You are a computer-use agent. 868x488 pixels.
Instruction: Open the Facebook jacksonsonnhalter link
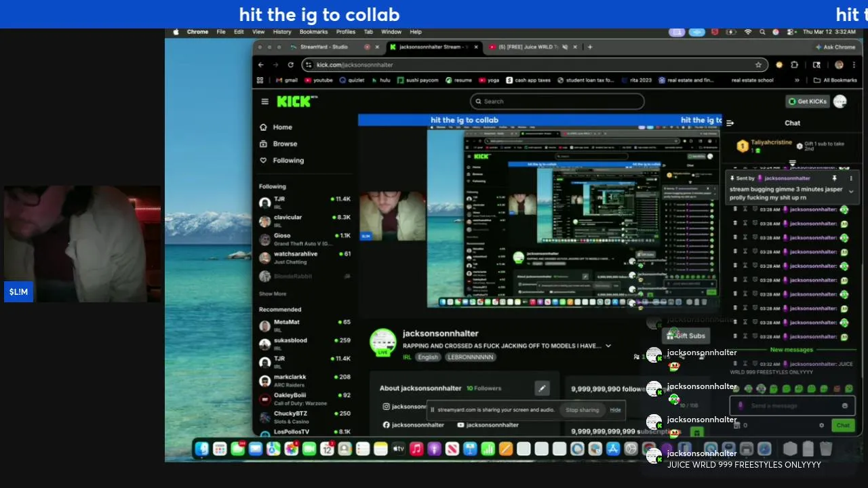pyautogui.click(x=413, y=425)
